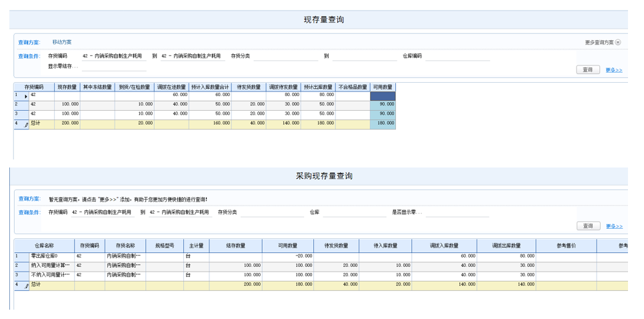The width and height of the screenshot is (644, 319).
Task: Click the 仓库编码 input field
Action: (x=457, y=56)
